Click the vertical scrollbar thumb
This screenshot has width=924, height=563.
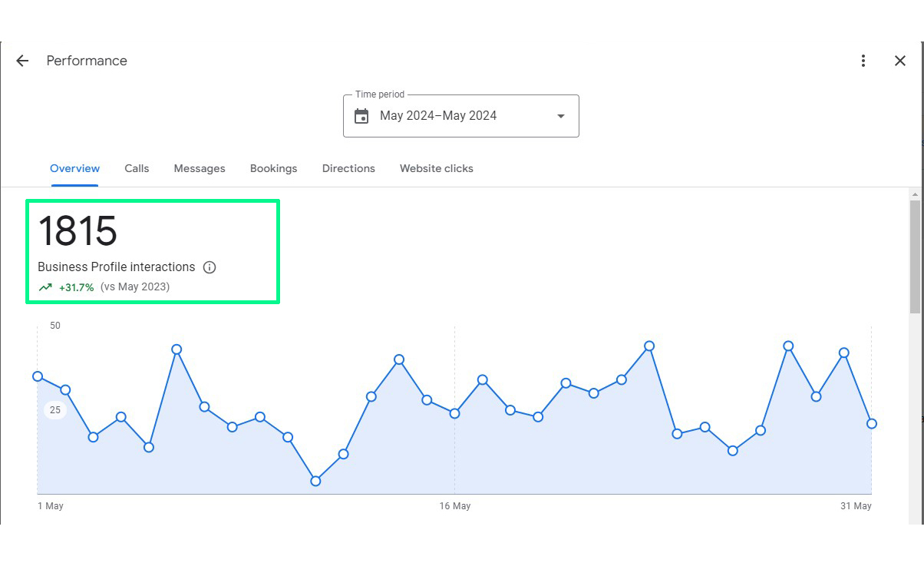[915, 257]
